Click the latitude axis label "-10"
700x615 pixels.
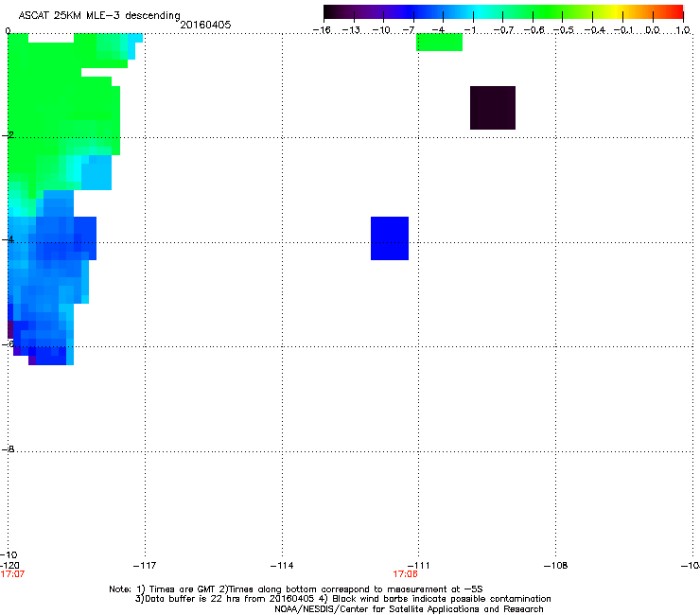[9, 554]
